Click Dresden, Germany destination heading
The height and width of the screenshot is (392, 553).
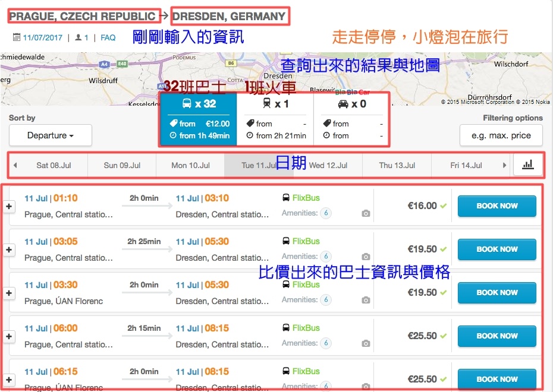coord(229,16)
